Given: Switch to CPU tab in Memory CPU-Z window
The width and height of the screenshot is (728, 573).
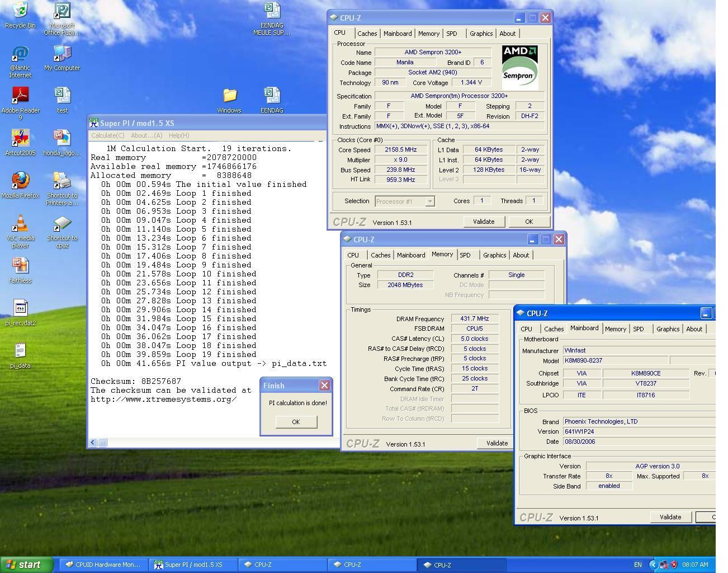Looking at the screenshot, I should (x=353, y=255).
